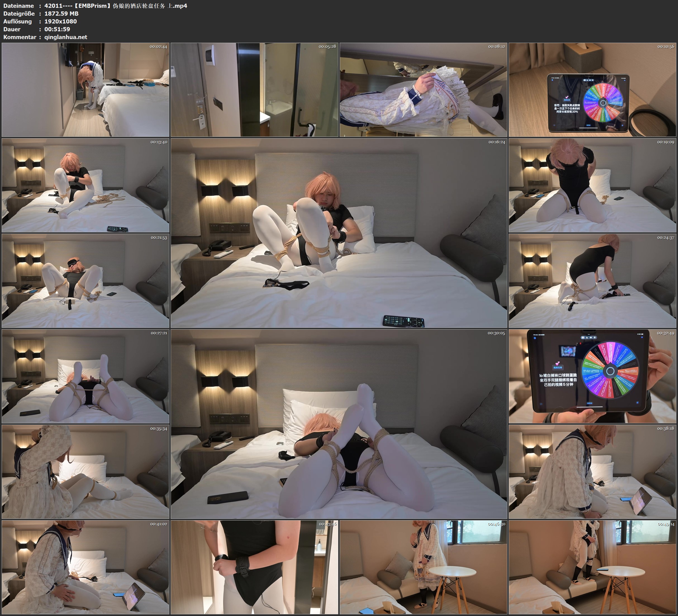Select the color wheel frame at 00:32:49
Screen dimensions: 678x616
tap(593, 376)
